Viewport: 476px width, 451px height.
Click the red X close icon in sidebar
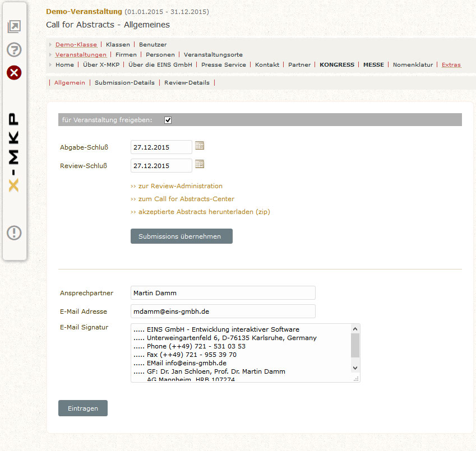pos(14,73)
